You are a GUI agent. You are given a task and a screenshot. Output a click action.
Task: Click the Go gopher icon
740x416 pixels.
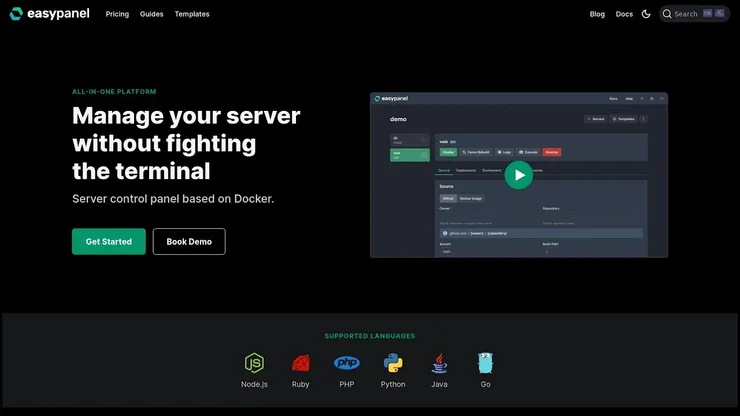click(485, 363)
